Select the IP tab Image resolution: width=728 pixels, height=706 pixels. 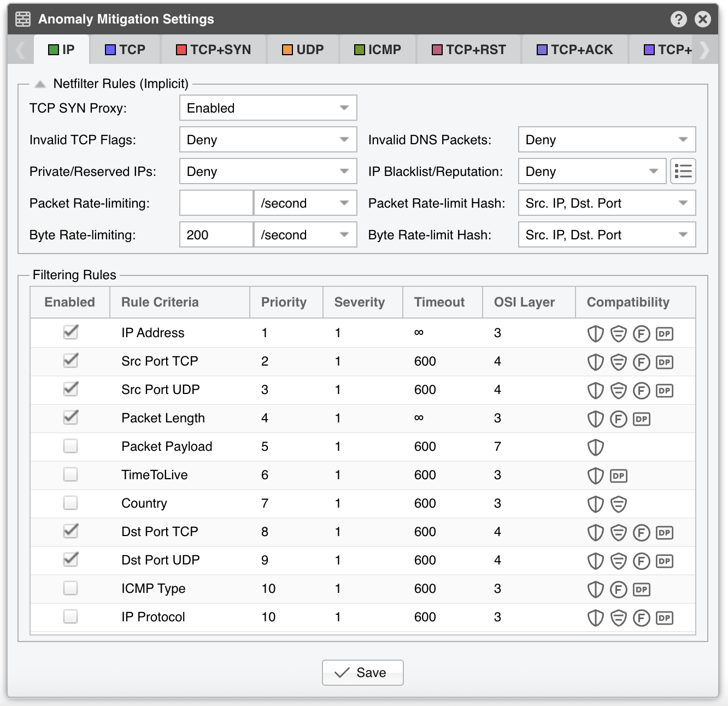coord(61,50)
